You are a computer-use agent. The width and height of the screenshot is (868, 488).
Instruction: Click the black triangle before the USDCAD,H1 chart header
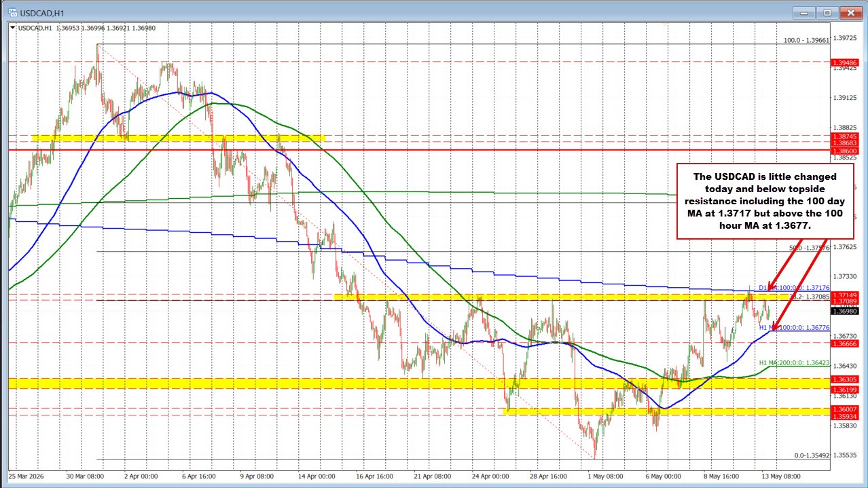11,28
